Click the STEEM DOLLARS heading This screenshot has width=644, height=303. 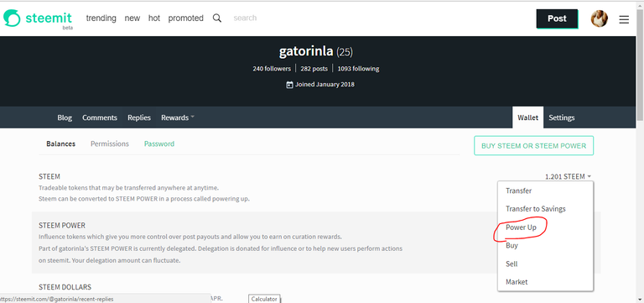pyautogui.click(x=65, y=287)
